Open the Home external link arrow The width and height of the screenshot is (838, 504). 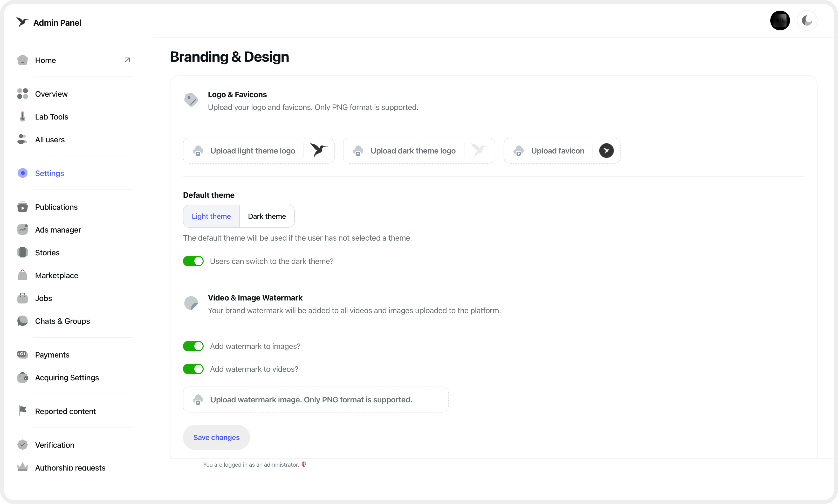127,60
